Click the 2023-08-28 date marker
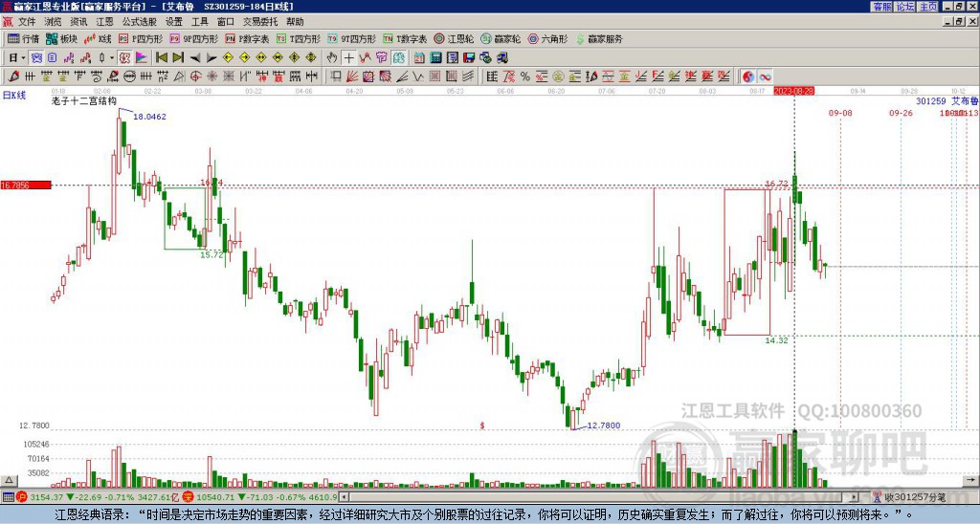The image size is (980, 524). coord(793,91)
